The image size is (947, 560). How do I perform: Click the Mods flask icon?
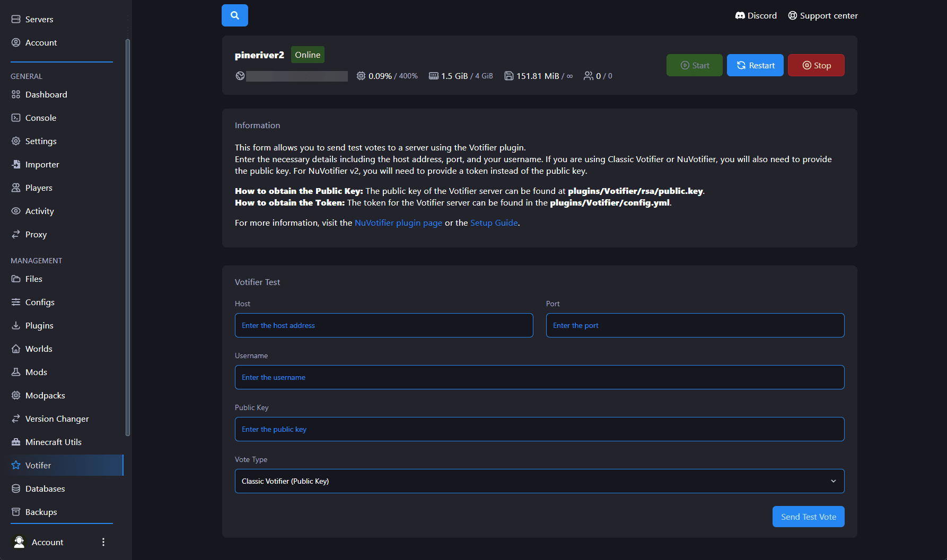pos(16,372)
